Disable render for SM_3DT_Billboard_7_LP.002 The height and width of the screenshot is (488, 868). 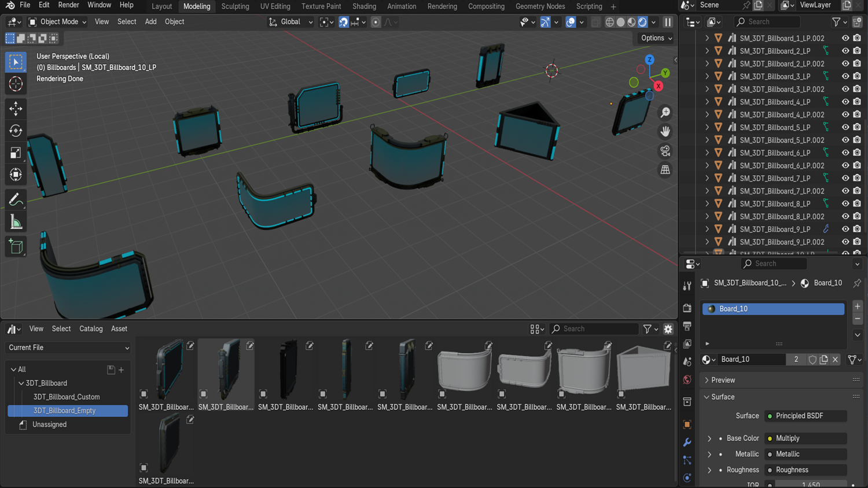coord(857,191)
